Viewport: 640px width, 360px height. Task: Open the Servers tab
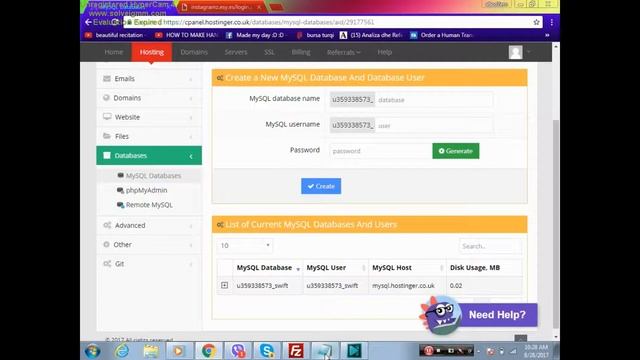click(x=236, y=52)
